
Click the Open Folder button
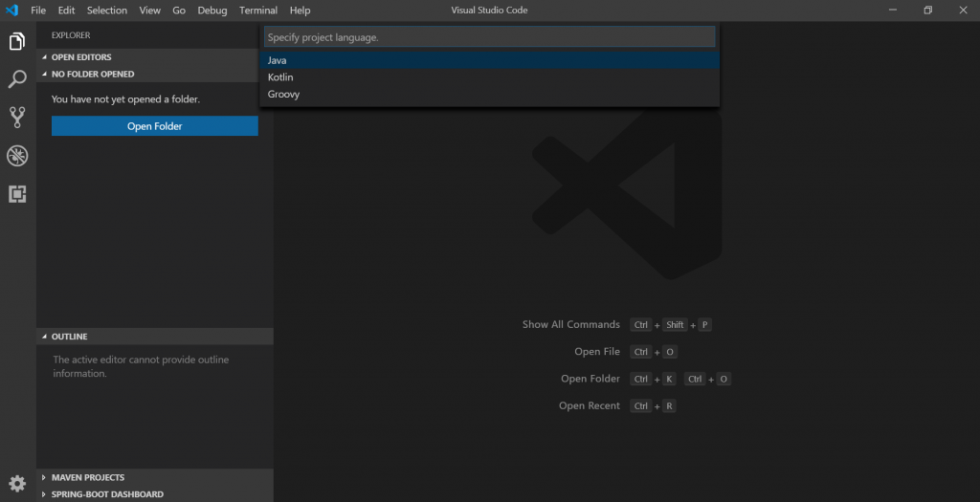[154, 125]
